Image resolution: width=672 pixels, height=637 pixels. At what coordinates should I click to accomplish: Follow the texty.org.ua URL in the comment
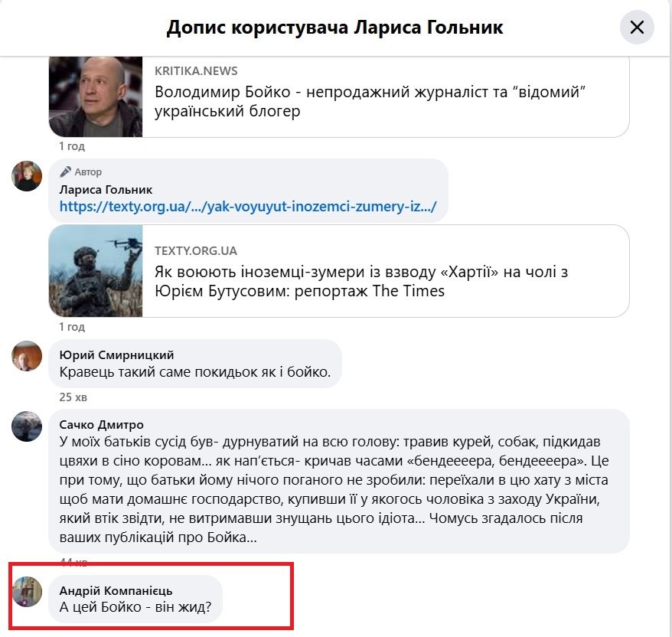(247, 206)
